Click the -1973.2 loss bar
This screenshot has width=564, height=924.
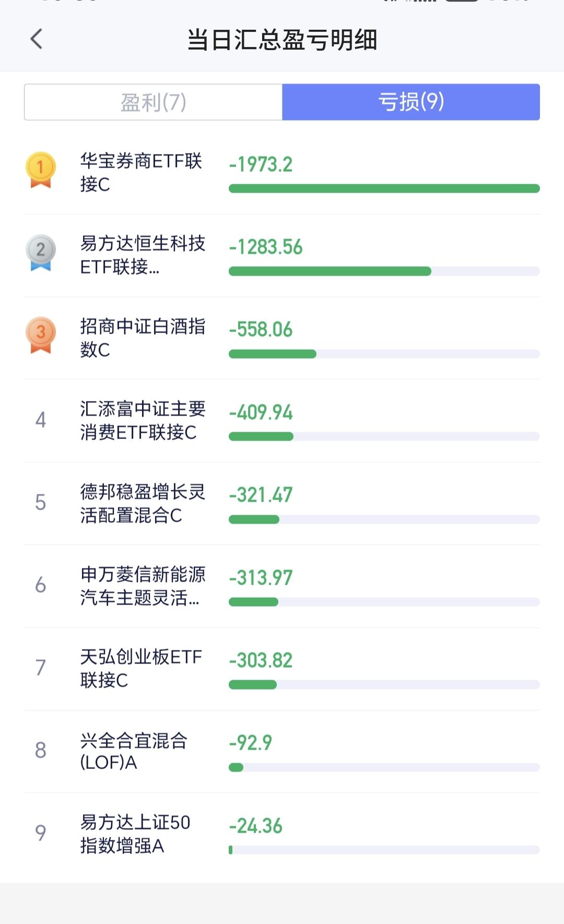coord(384,188)
